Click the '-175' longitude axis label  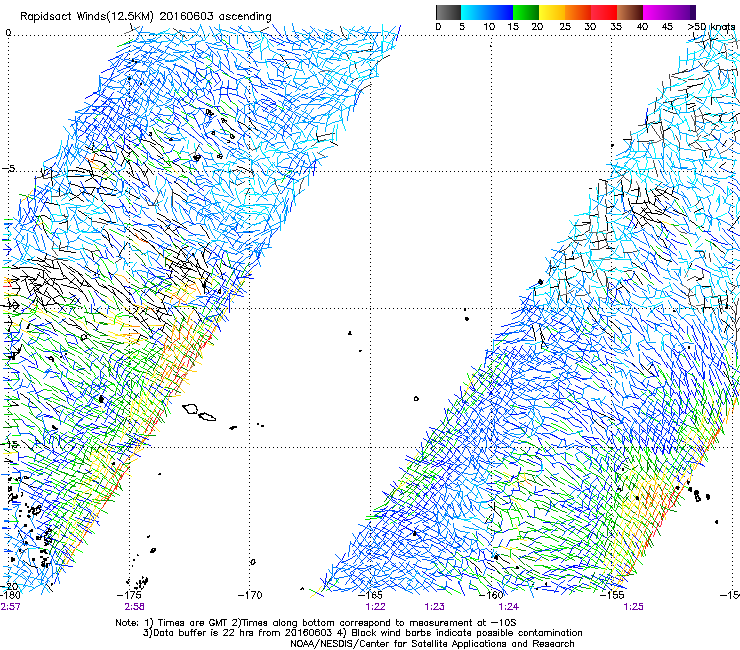[131, 595]
